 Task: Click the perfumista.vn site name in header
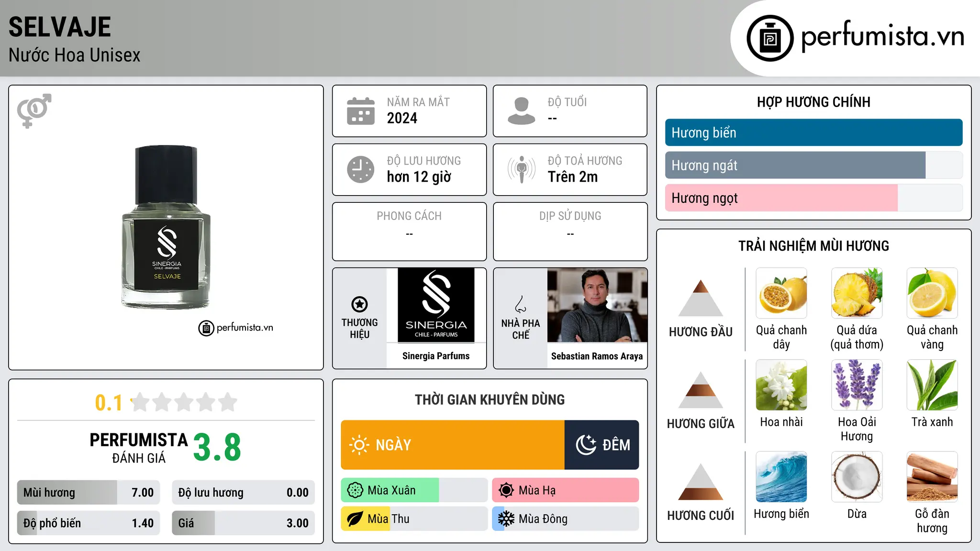point(883,37)
